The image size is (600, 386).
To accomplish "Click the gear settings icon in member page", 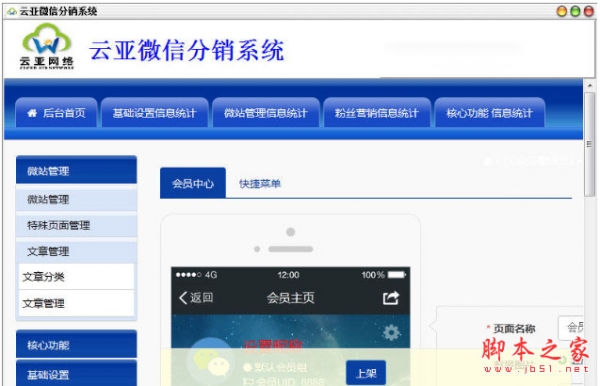I will (391, 332).
